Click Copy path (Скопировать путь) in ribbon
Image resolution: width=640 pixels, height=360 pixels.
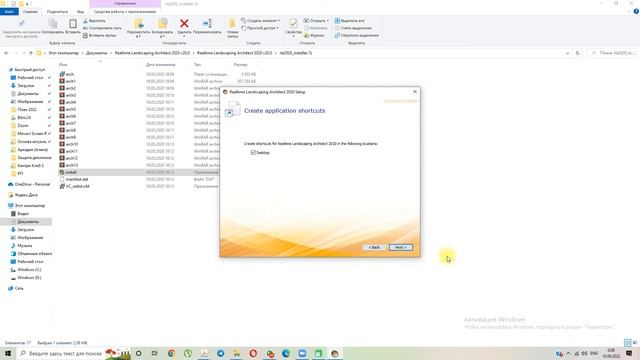[102, 28]
